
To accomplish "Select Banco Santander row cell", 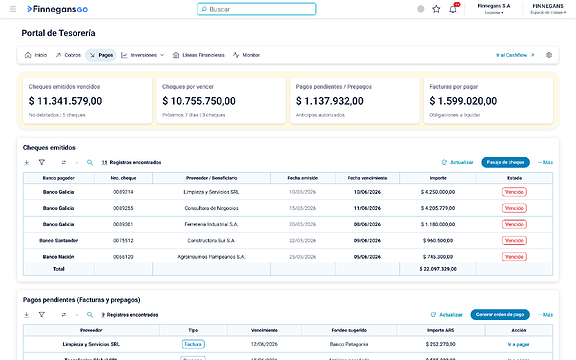I will pos(59,241).
